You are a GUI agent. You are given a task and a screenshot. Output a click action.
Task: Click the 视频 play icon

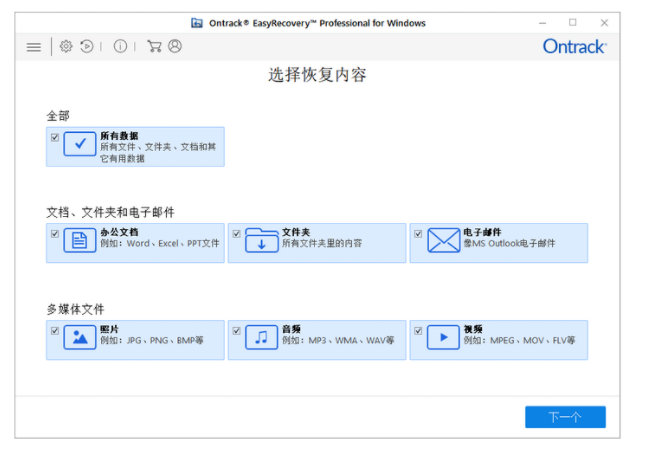point(443,338)
